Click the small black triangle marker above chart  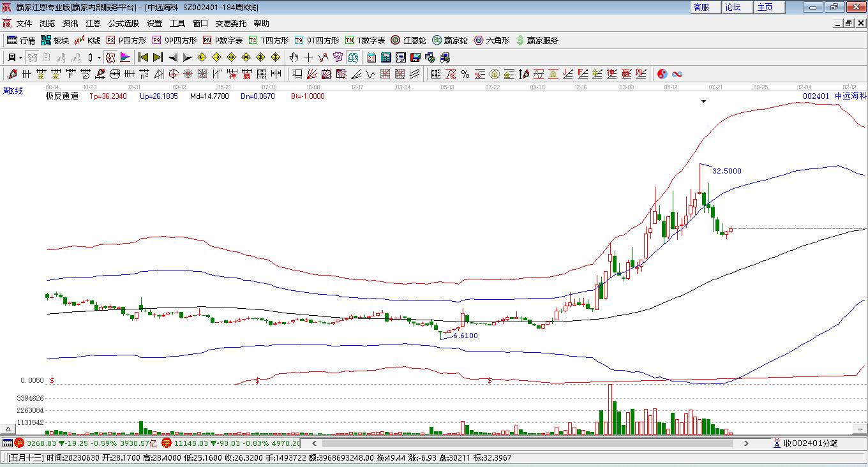click(703, 101)
